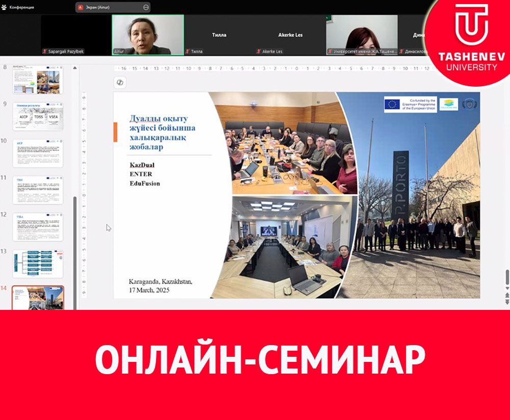The image size is (510, 420).
Task: Open slide 9 thumbnail with AICP TDSS VSEA
Action: [38, 117]
